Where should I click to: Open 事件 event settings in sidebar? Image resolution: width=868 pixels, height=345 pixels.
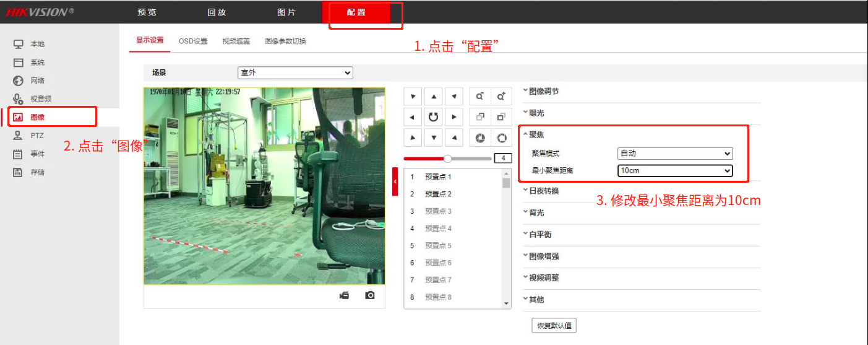38,154
